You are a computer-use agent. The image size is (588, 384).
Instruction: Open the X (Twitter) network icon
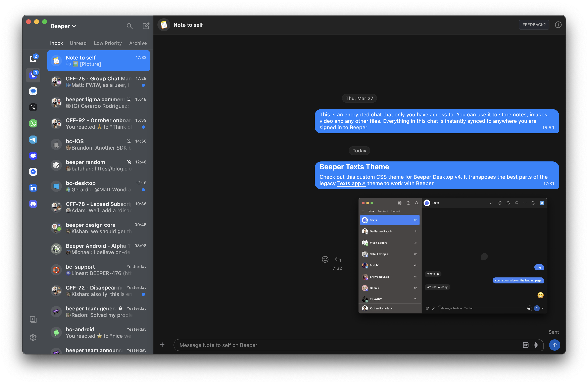tap(33, 107)
